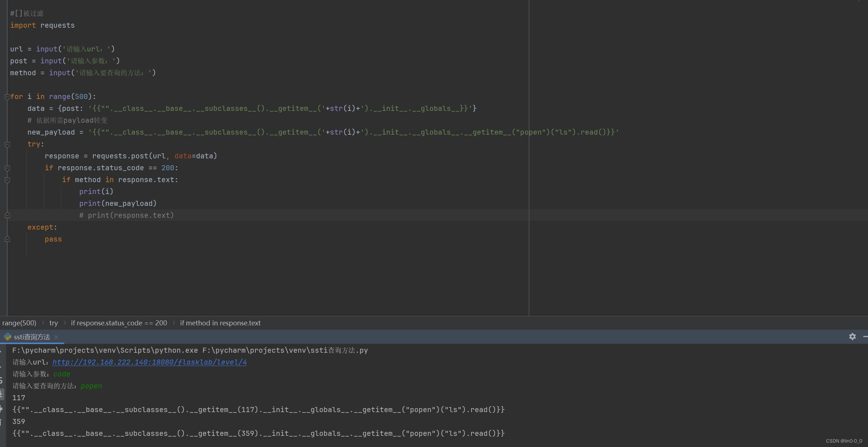Click the print icon in the Run sidebar
The image size is (868, 447).
1,409
